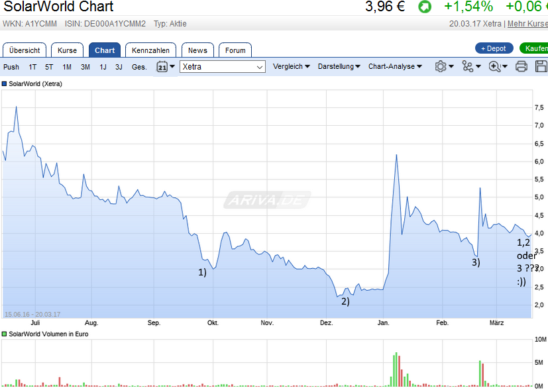Click the green Kaufen button
This screenshot has width=548, height=392.
[535, 48]
